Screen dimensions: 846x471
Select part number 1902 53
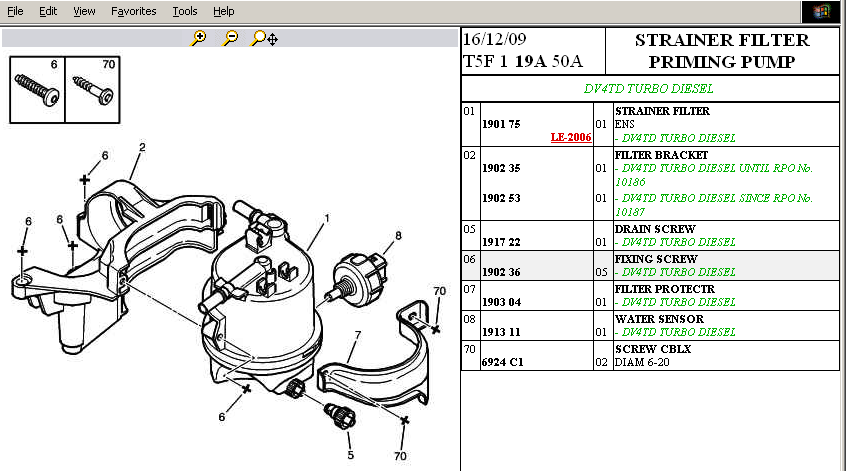click(501, 199)
